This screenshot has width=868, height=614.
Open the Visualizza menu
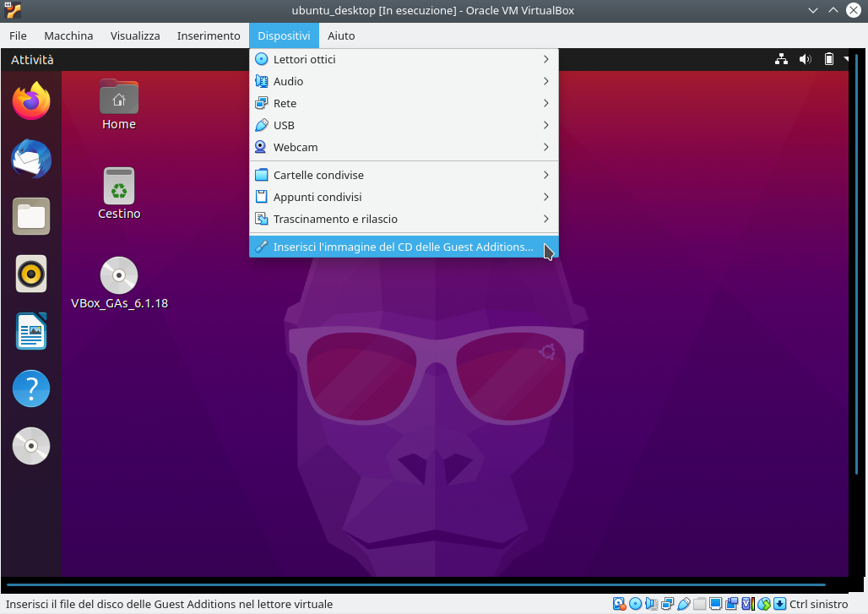(135, 35)
